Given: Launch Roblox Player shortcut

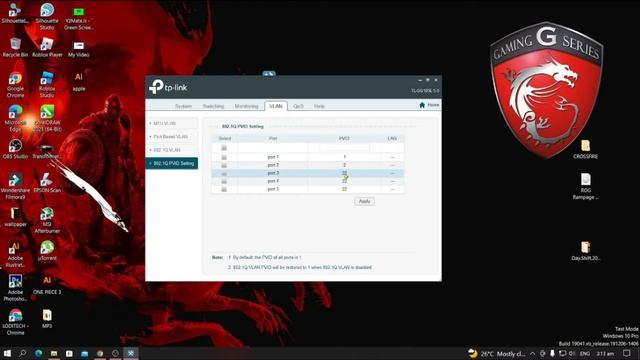Looking at the screenshot, I should pyautogui.click(x=47, y=47).
